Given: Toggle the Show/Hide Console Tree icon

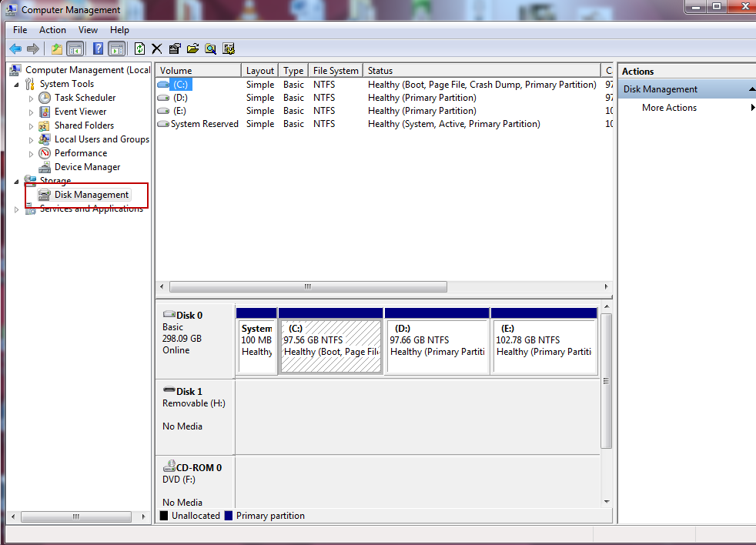Looking at the screenshot, I should pyautogui.click(x=75, y=48).
